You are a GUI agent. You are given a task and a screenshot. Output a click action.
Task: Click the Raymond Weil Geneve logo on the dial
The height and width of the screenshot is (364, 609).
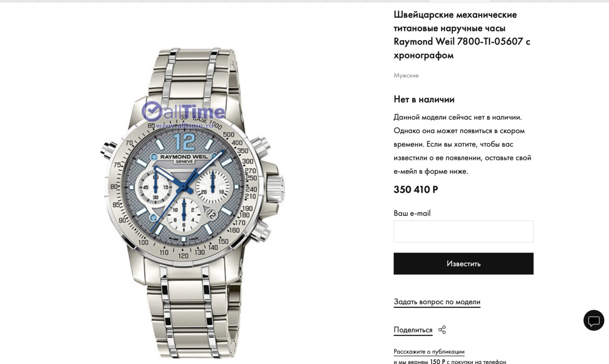[x=183, y=158]
